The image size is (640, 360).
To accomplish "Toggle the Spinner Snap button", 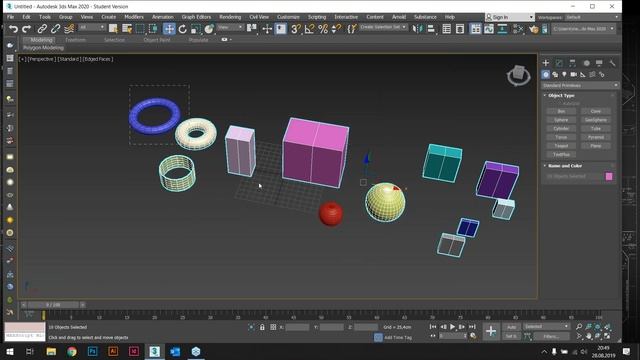I will click(x=336, y=29).
